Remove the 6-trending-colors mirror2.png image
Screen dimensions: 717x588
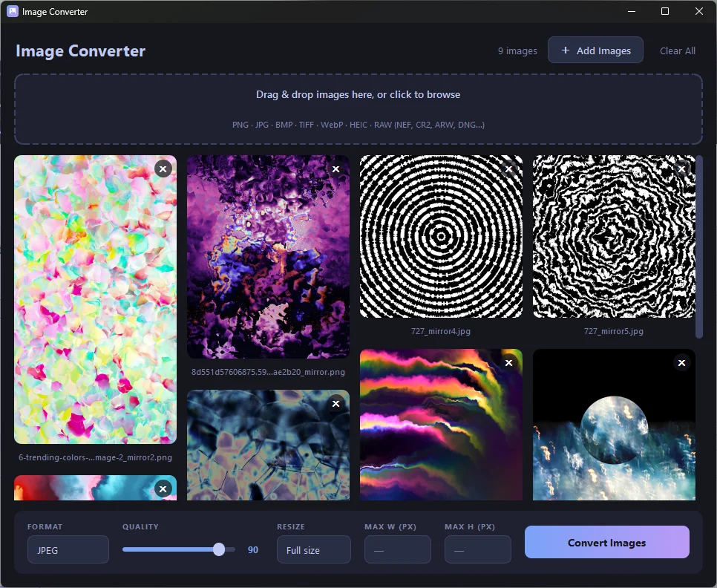point(163,169)
